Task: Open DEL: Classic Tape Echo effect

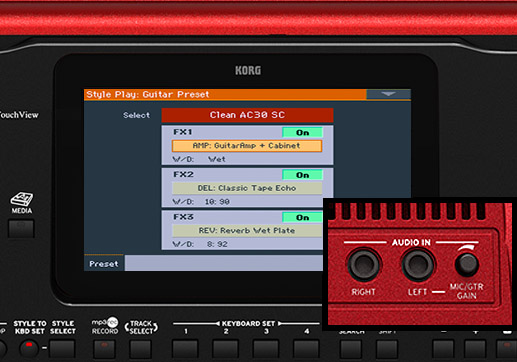Action: 247,188
